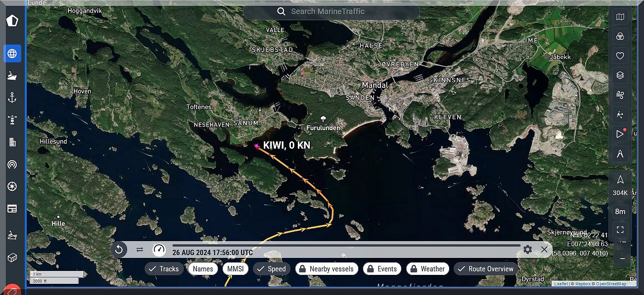Viewport: 644px width, 295px height.
Task: Open the map type selector icon
Action: [x=620, y=17]
